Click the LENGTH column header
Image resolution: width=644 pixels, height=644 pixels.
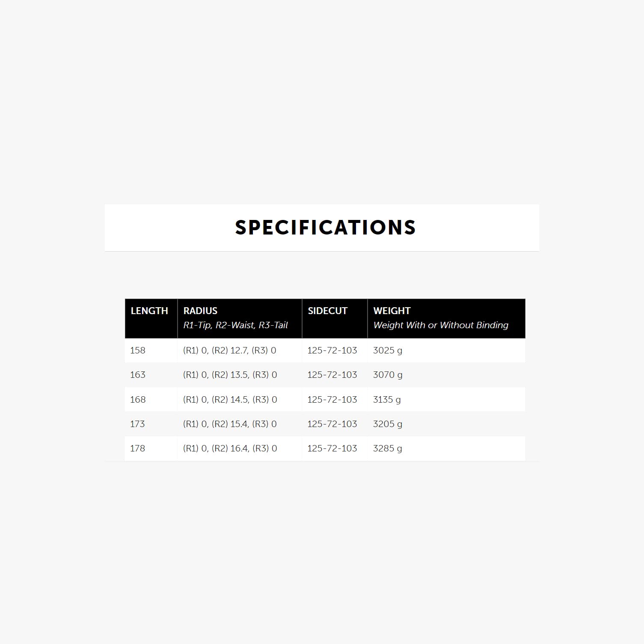pos(149,311)
